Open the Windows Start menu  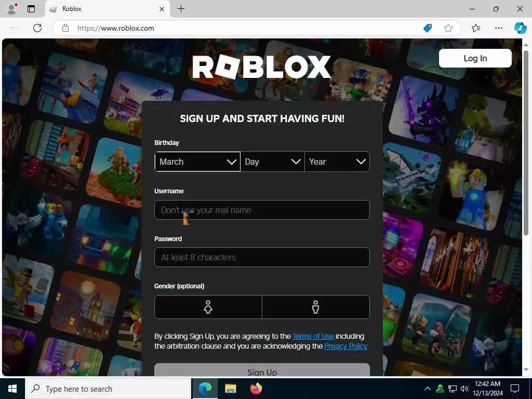12,389
